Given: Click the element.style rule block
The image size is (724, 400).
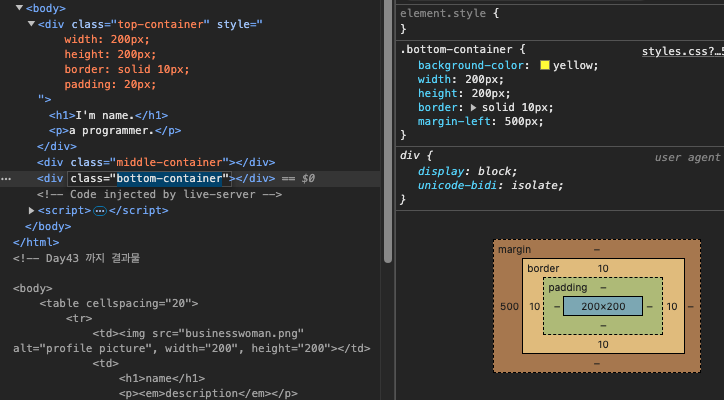Looking at the screenshot, I should point(560,21).
